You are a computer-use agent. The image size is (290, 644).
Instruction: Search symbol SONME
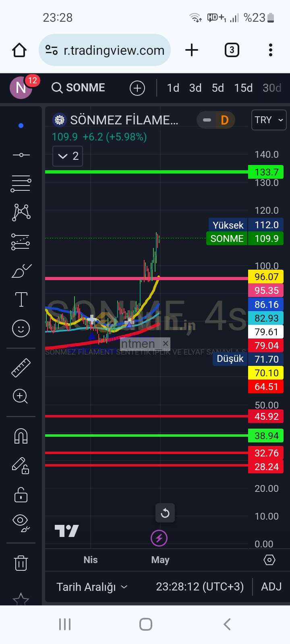[79, 87]
